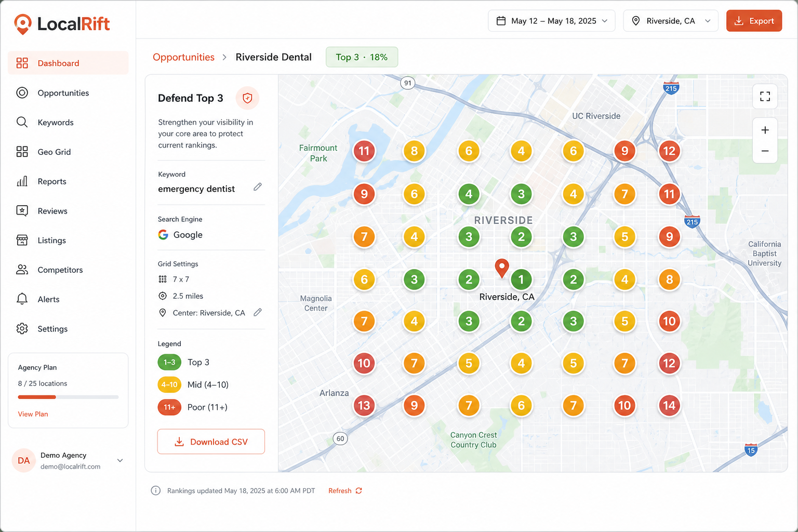Click the View Plan link
This screenshot has height=532, width=798.
click(33, 414)
